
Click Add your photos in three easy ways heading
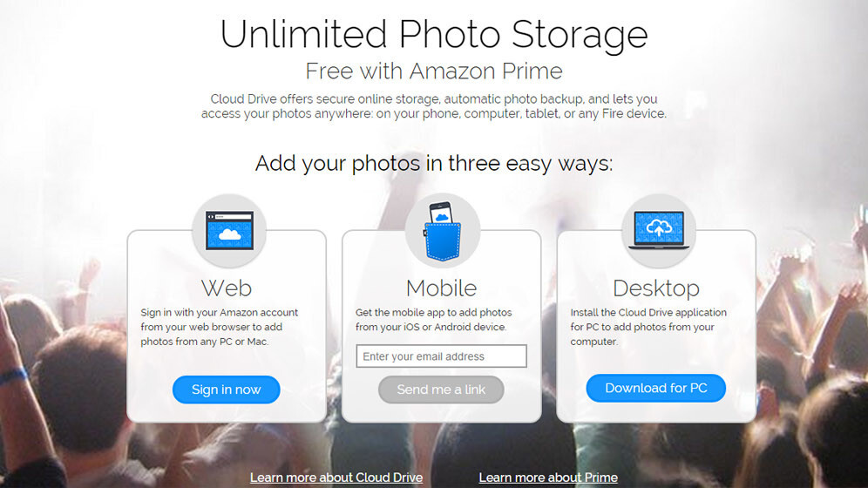click(434, 163)
